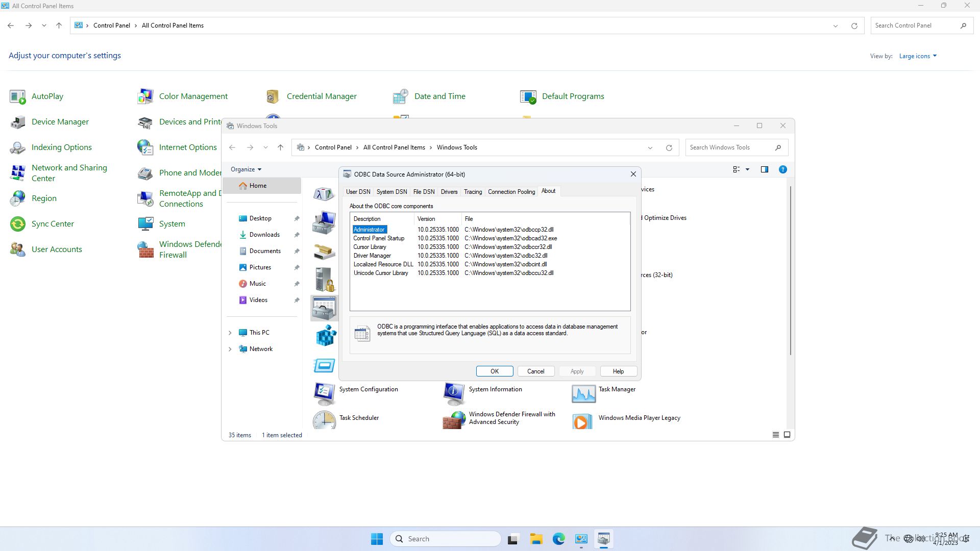Expand Network in navigation pane
This screenshot has height=551, width=980.
tap(230, 349)
